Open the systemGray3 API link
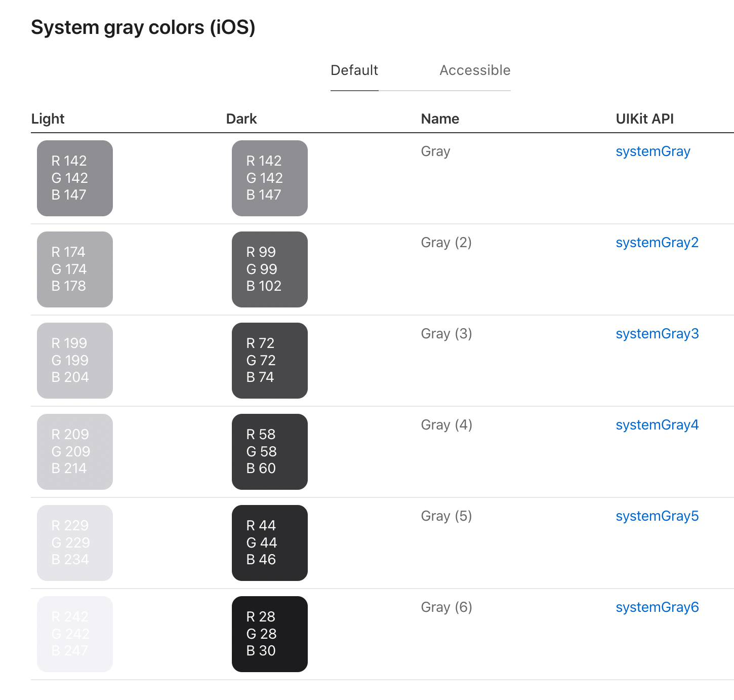Image resolution: width=734 pixels, height=700 pixels. point(657,333)
